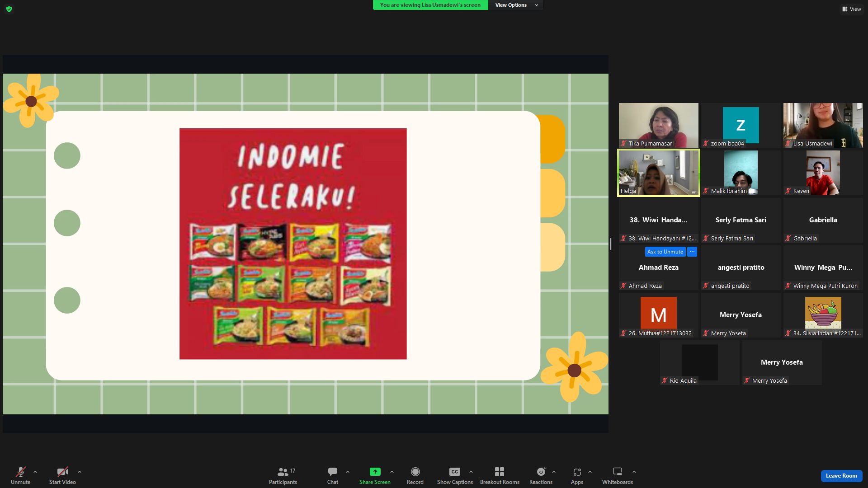The width and height of the screenshot is (868, 488).
Task: Open the Chat panel icon
Action: coord(333,472)
